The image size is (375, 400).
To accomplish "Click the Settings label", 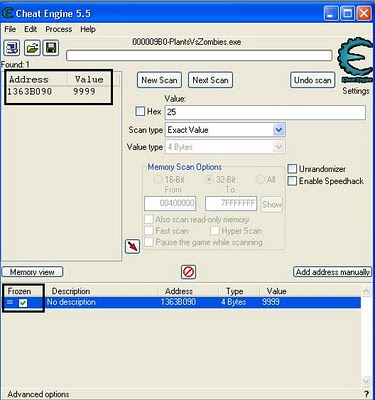I will pyautogui.click(x=356, y=91).
